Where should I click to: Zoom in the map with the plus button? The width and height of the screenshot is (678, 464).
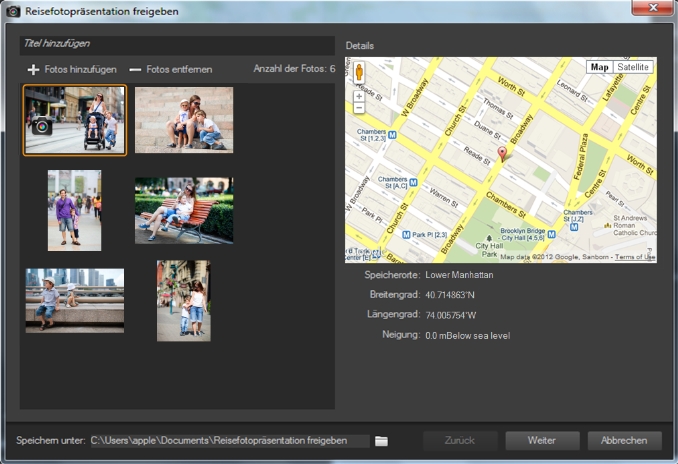click(x=359, y=96)
